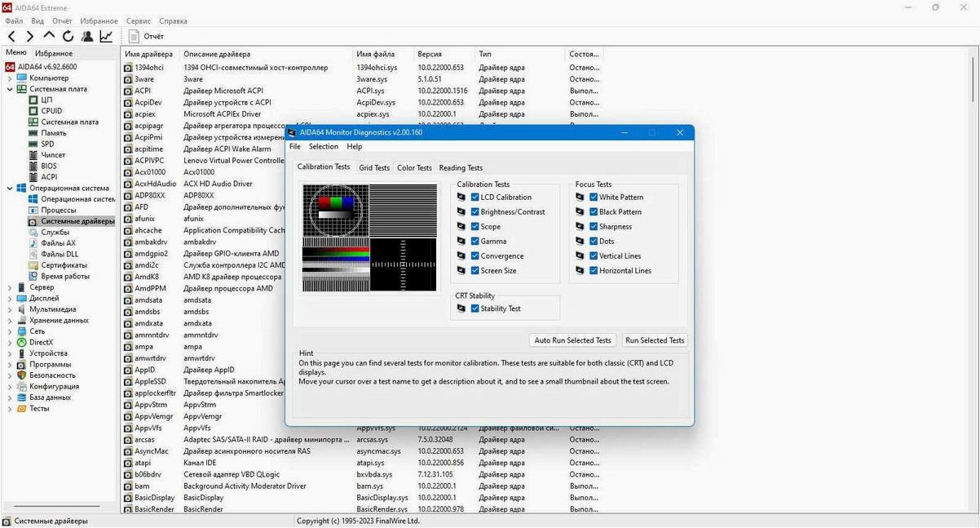Expand the Хранение данных tree node

tap(10, 321)
